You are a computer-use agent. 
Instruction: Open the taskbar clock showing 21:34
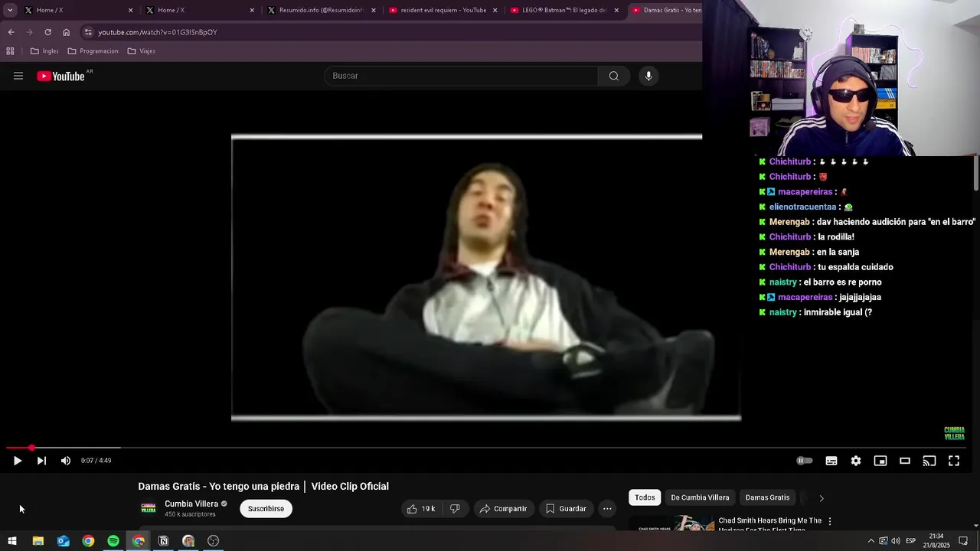click(936, 541)
